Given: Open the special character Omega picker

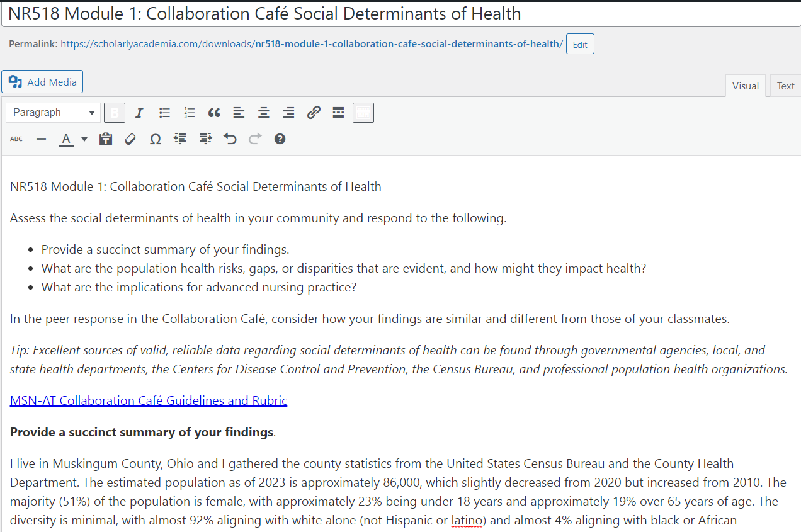Looking at the screenshot, I should (x=156, y=139).
